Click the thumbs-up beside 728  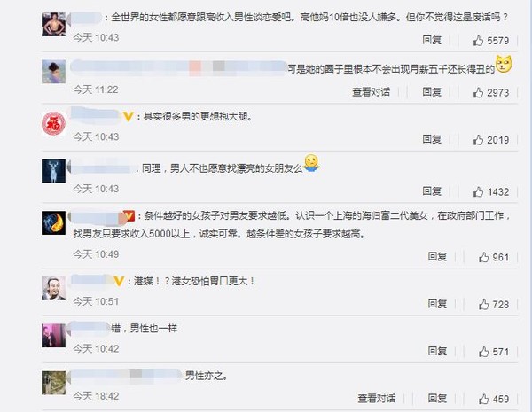[483, 304]
